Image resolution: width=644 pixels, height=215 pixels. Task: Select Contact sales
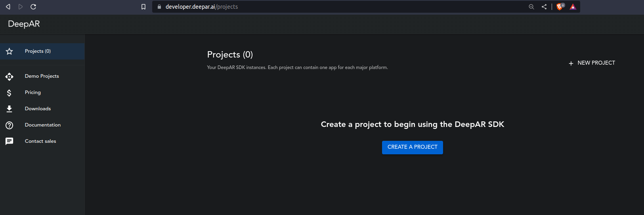coord(42,141)
